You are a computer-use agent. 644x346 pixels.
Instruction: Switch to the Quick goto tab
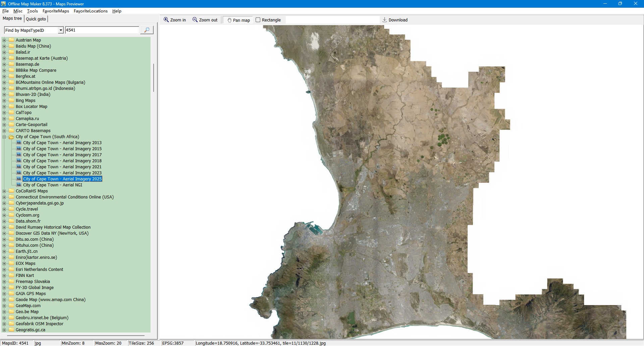tap(36, 19)
